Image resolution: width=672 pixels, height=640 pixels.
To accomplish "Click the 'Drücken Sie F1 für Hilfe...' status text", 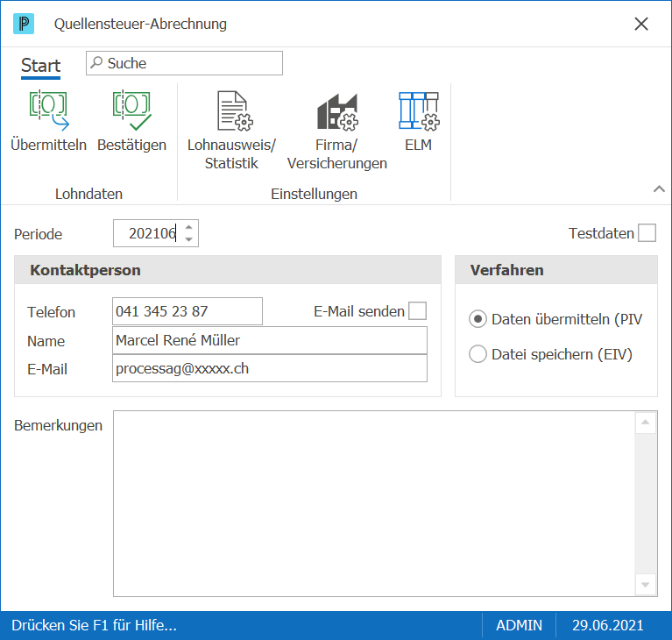I will (x=94, y=625).
